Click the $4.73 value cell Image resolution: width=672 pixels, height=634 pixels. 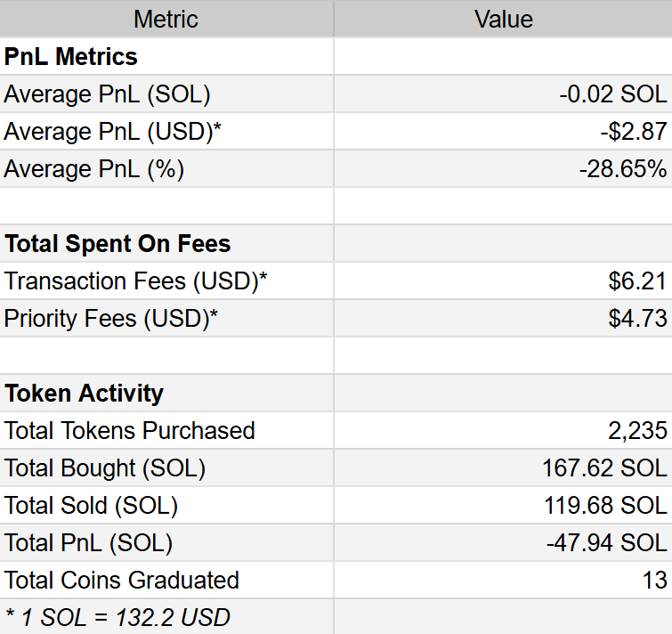(x=503, y=318)
